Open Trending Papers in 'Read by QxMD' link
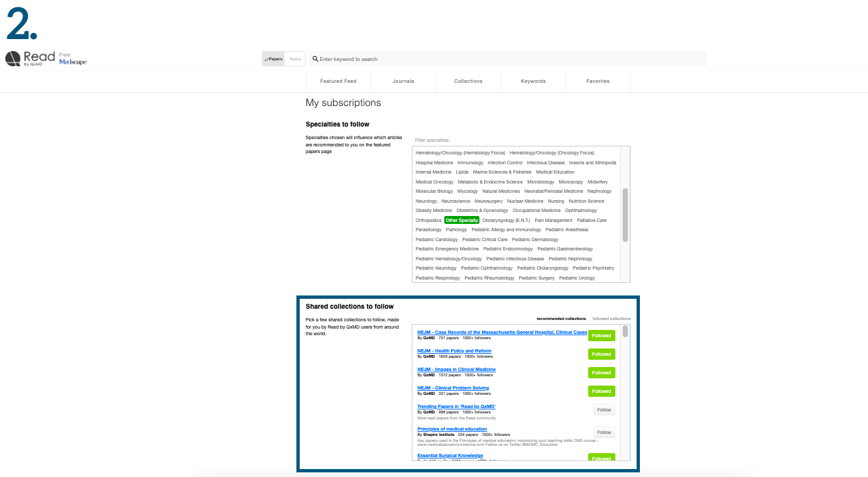Image resolution: width=868 pixels, height=477 pixels. [456, 407]
